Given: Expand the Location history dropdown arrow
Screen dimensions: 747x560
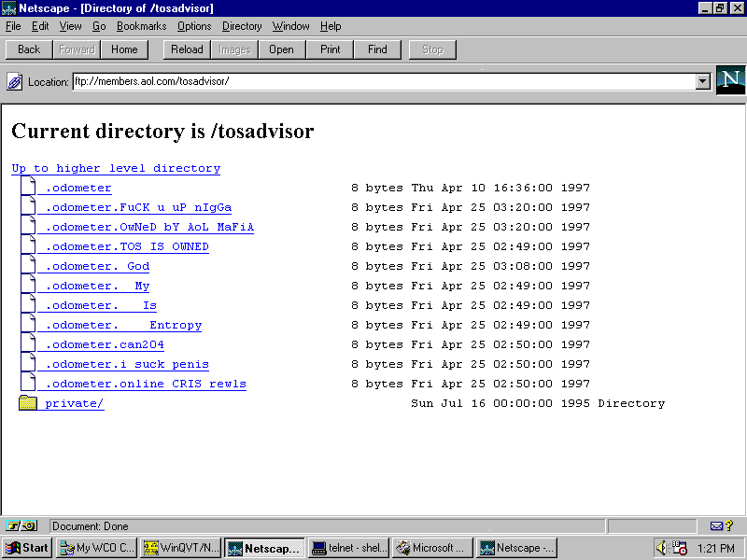Looking at the screenshot, I should pos(703,82).
